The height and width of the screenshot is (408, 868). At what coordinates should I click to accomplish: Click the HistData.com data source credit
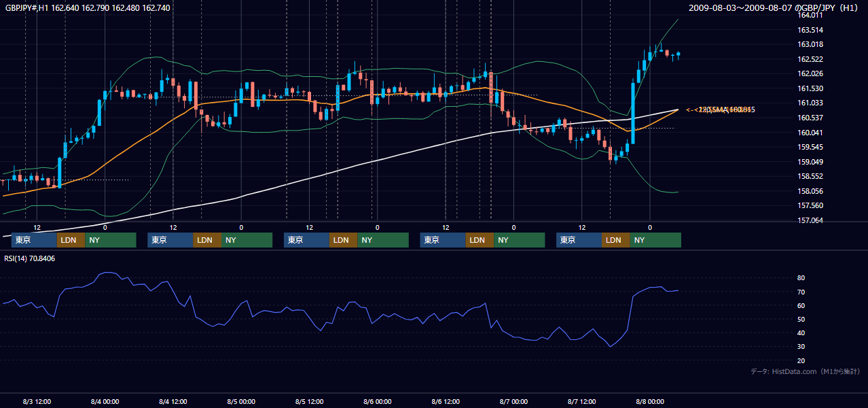806,371
